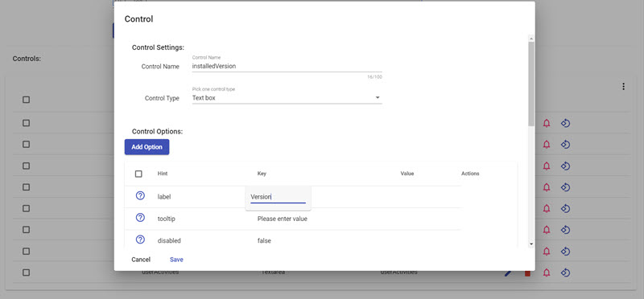Focus the Control Name input field
Viewport: 644px width, 299px height.
(x=287, y=66)
